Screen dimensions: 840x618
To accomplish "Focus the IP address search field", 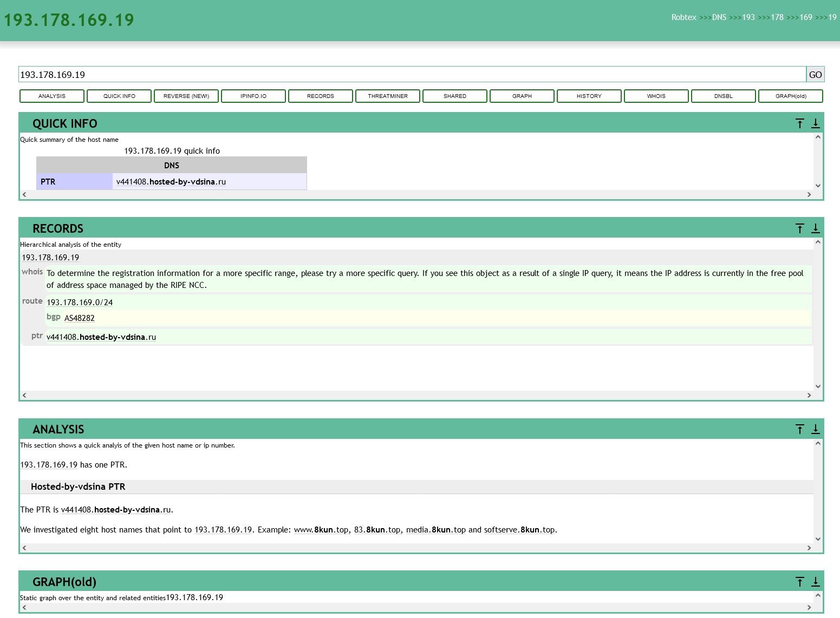I will click(x=412, y=75).
